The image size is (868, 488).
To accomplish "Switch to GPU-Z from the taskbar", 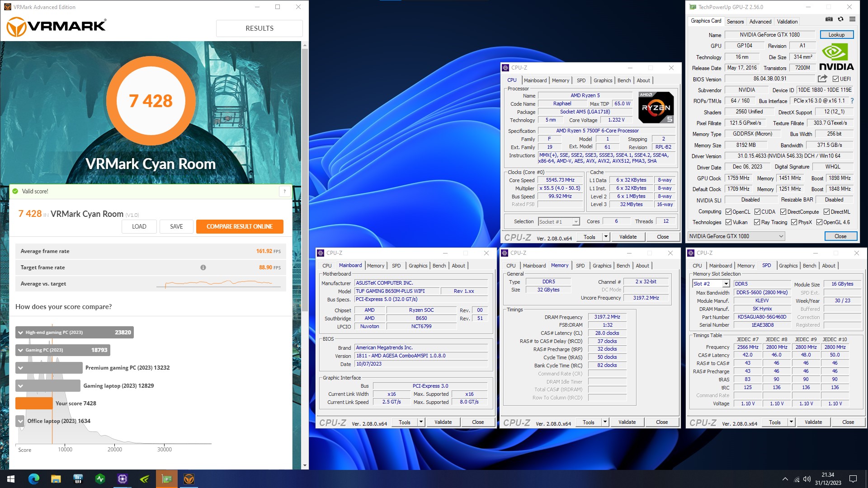I will pos(167,479).
